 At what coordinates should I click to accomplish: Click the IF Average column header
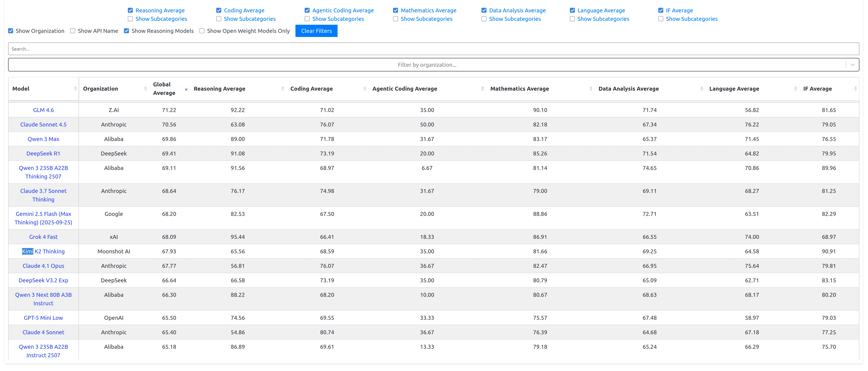817,89
